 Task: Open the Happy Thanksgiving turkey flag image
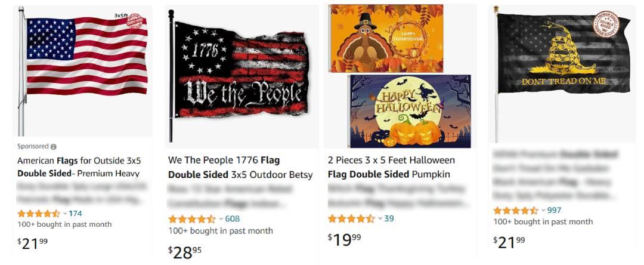coord(386,38)
